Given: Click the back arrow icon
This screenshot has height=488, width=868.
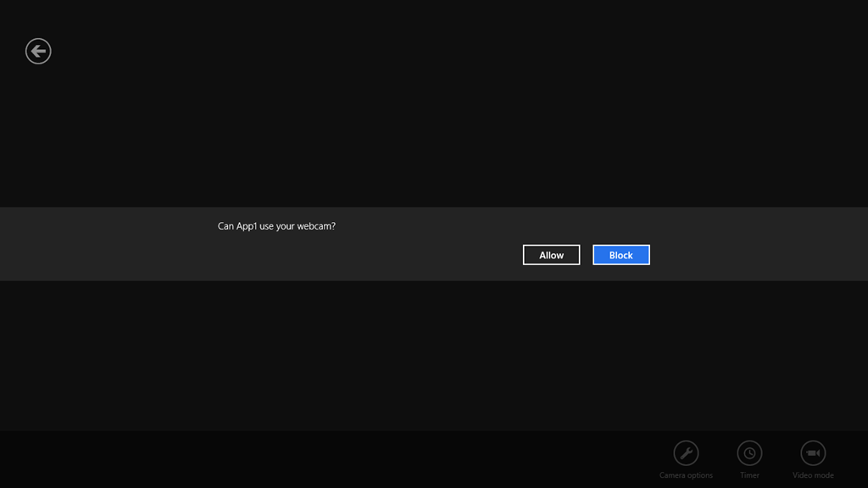Looking at the screenshot, I should (x=38, y=52).
